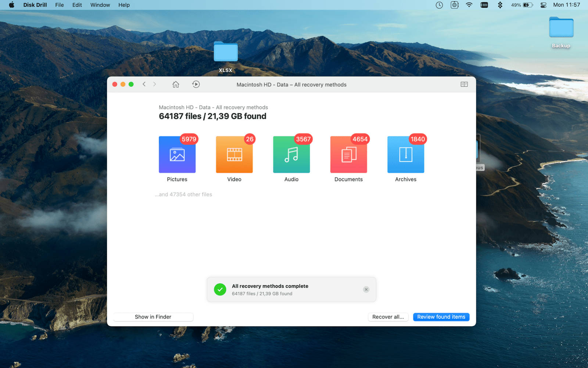Click '64187 files / 21,39 GB found' heading
The height and width of the screenshot is (368, 588).
pos(212,116)
